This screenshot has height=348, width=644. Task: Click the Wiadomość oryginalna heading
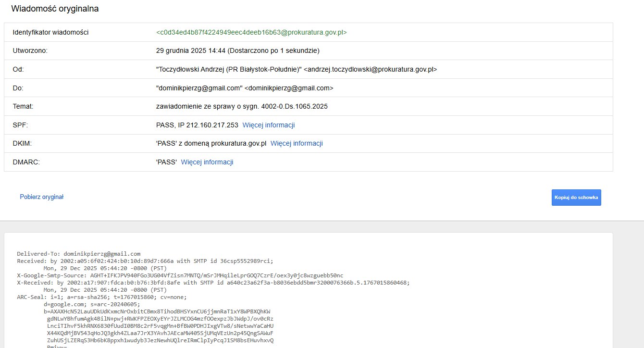coord(55,9)
